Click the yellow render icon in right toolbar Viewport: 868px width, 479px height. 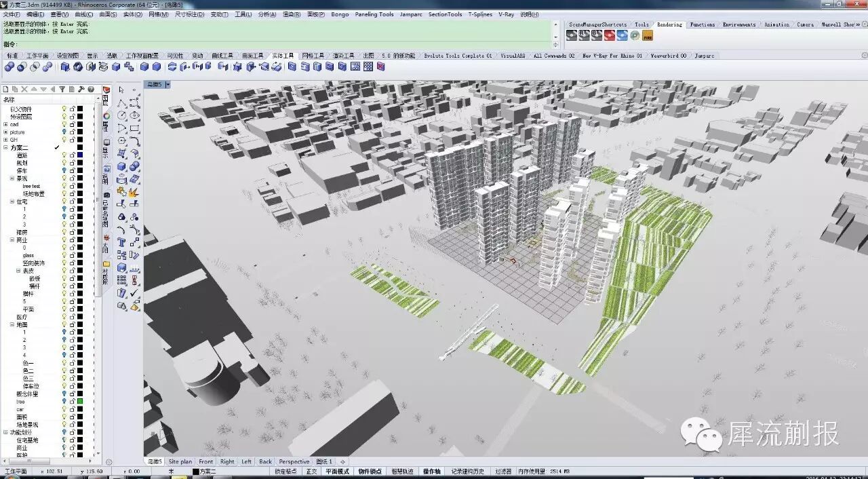pos(647,35)
